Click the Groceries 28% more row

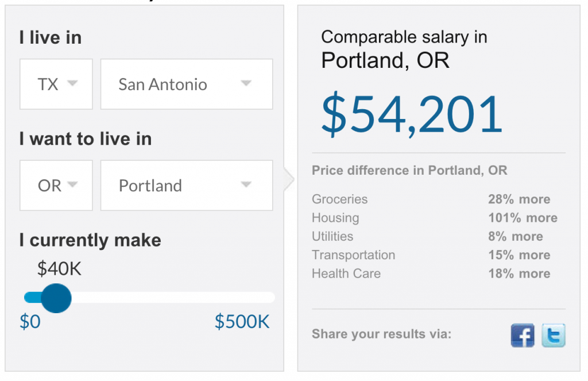click(x=431, y=199)
